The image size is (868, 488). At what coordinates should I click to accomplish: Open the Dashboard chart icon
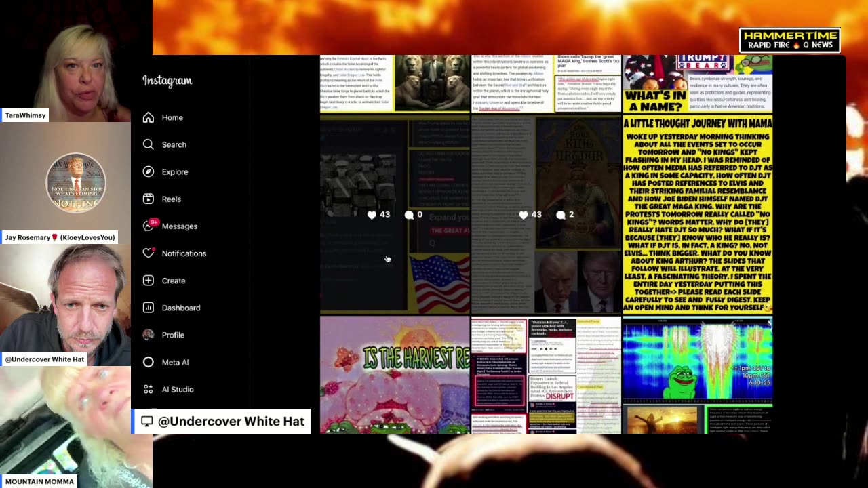pos(149,308)
